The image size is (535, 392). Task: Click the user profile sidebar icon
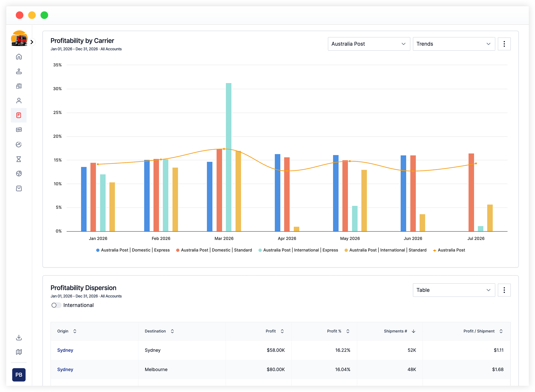[x=19, y=101]
